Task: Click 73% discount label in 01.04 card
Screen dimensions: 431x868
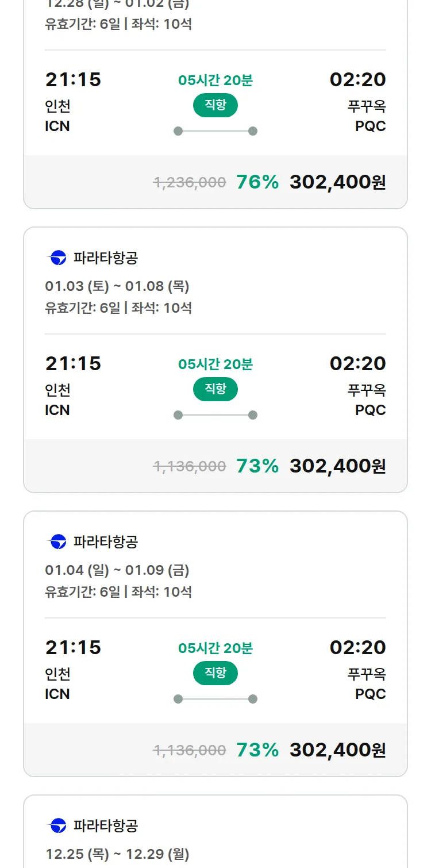Action: tap(257, 750)
